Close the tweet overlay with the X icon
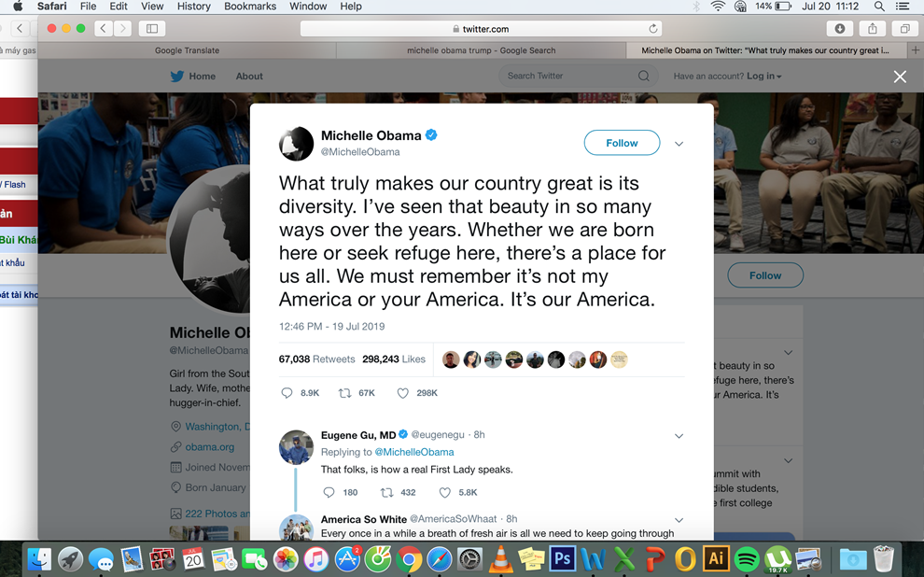 (900, 77)
